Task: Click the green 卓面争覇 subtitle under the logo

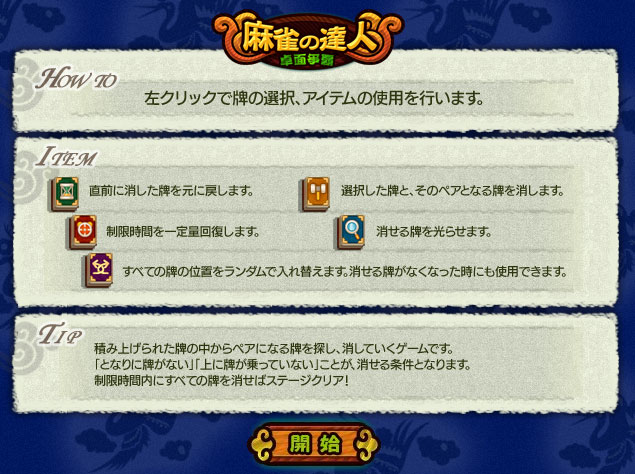Action: 308,60
